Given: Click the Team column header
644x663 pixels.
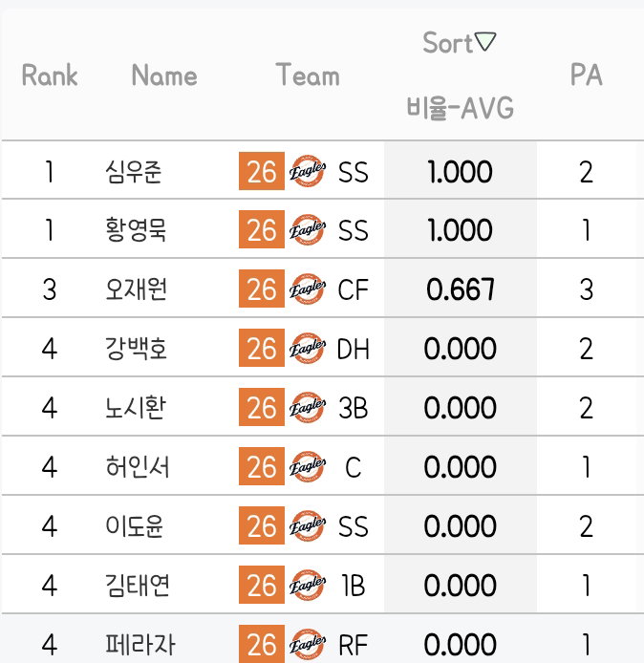Looking at the screenshot, I should 308,75.
